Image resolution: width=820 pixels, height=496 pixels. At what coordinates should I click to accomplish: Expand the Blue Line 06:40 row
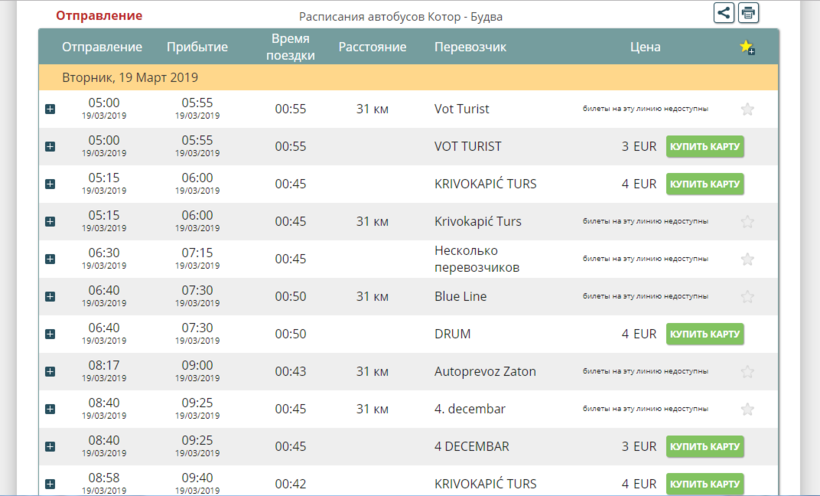50,297
